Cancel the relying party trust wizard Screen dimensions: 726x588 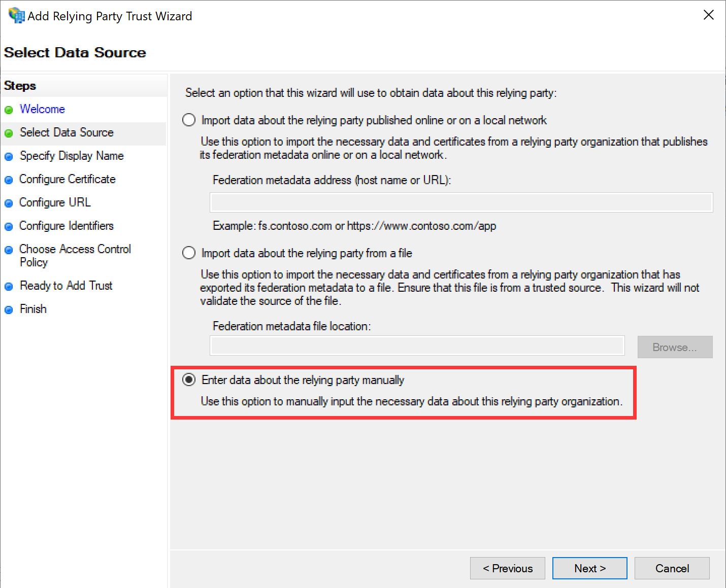click(672, 568)
